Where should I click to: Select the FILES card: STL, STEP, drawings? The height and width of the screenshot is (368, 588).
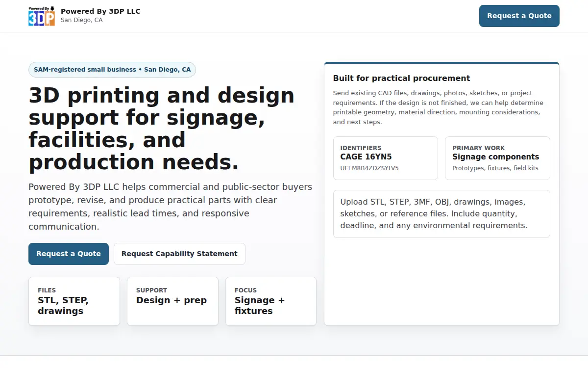tap(74, 301)
